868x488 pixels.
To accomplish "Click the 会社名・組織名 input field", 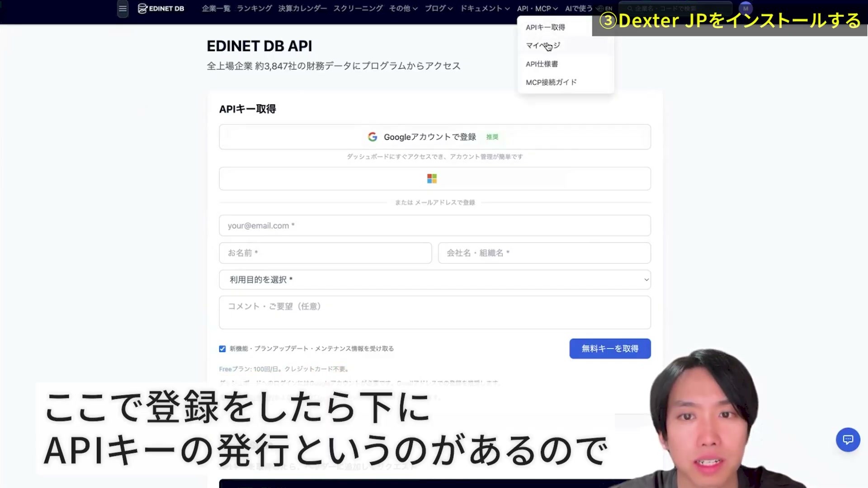I will (x=544, y=253).
